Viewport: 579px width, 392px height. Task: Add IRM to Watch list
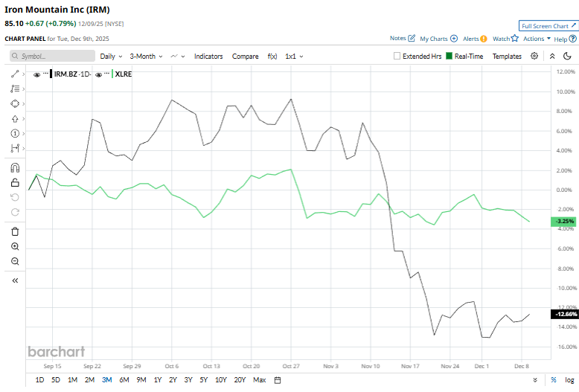(x=505, y=39)
